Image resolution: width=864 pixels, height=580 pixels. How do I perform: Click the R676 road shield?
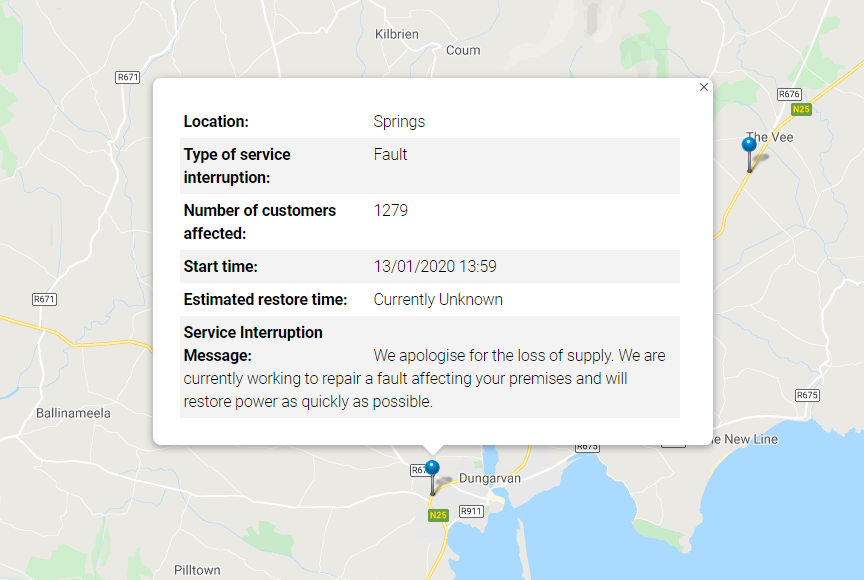tap(789, 94)
